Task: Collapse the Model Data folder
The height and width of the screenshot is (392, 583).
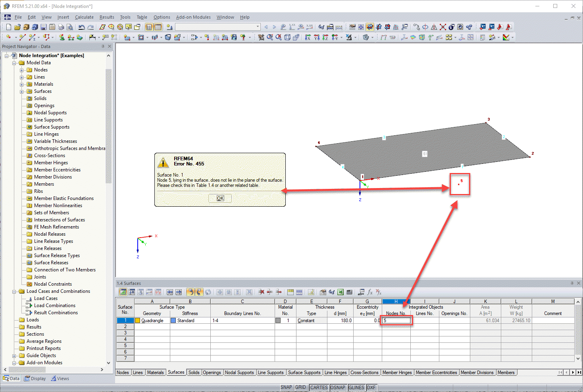Action: coord(14,62)
